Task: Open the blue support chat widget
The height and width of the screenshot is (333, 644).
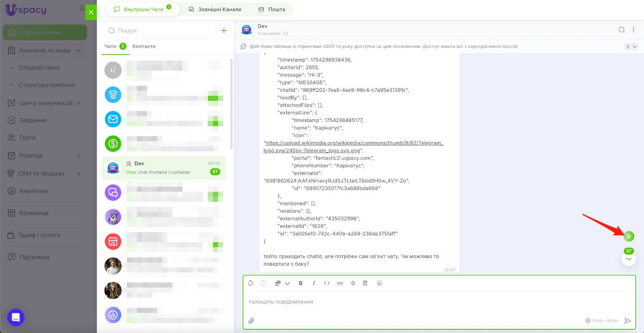Action: pyautogui.click(x=16, y=317)
